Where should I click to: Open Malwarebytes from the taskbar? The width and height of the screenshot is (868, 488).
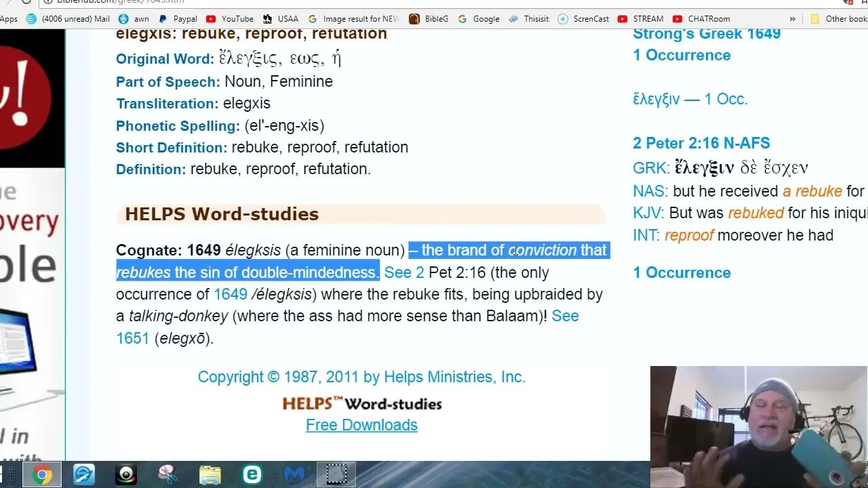point(294,475)
